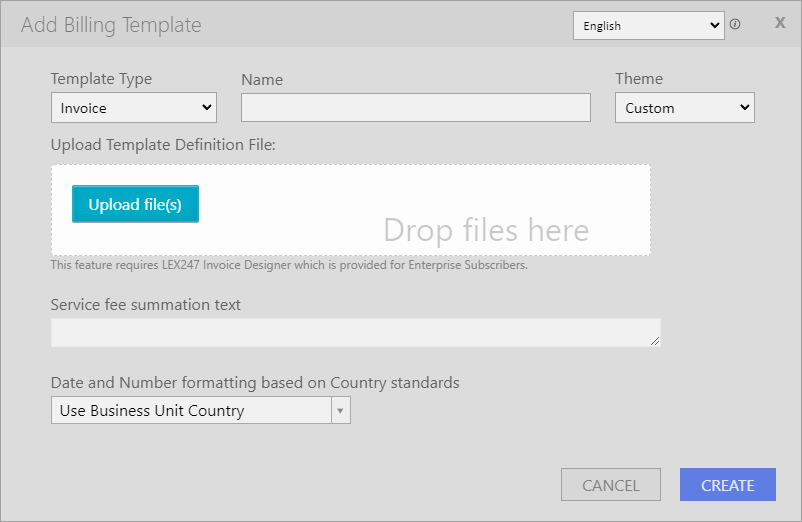Click the Service fee summation text box

[x=355, y=332]
